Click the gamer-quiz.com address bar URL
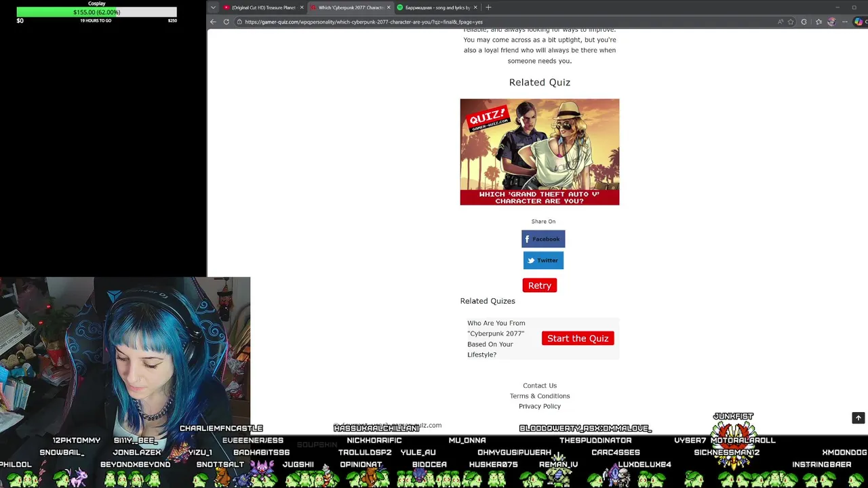The height and width of the screenshot is (488, 868). coord(363,22)
